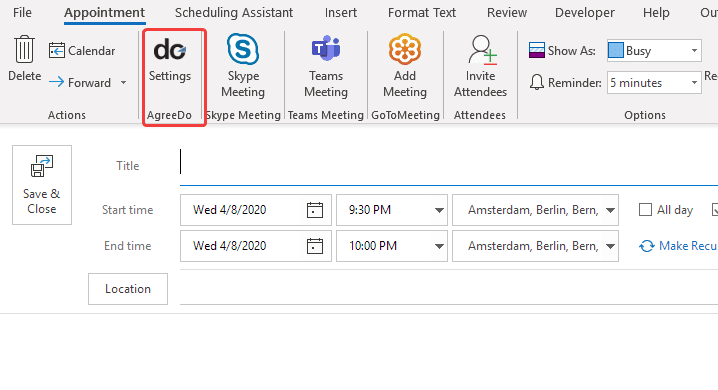Click GoToMeeting Add Meeting icon
718x390 pixels.
[405, 49]
